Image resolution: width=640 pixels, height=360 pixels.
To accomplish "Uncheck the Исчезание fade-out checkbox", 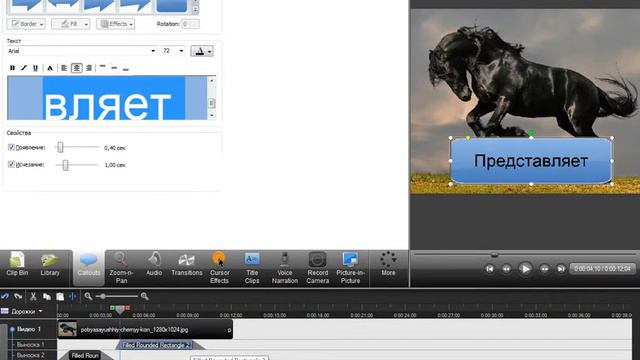I will [11, 164].
